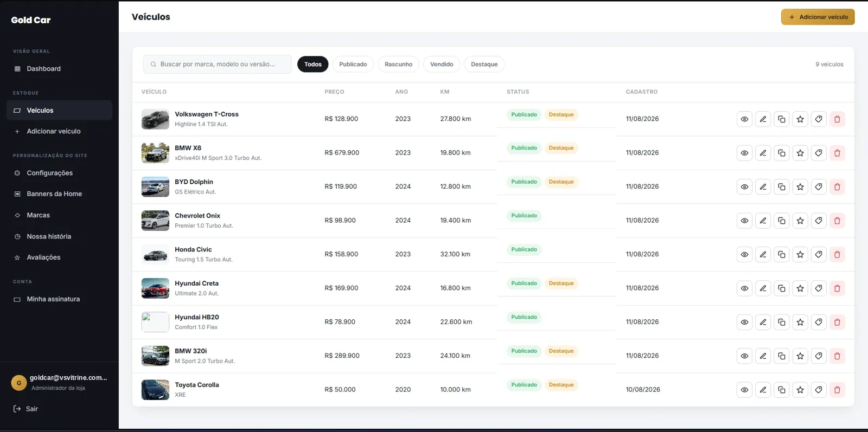Delete the Chevrolet Onix with the trash icon
Viewport: 868px width, 432px height.
tap(837, 221)
